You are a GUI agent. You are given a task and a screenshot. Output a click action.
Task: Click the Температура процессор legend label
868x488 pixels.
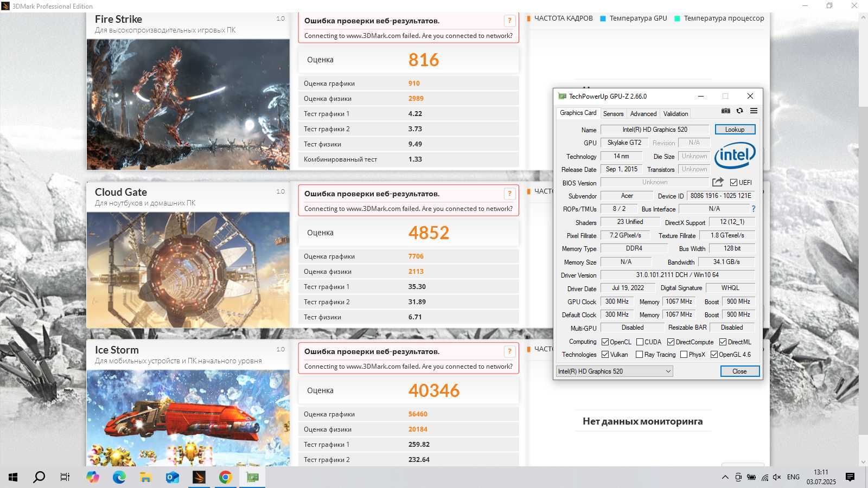click(x=724, y=18)
